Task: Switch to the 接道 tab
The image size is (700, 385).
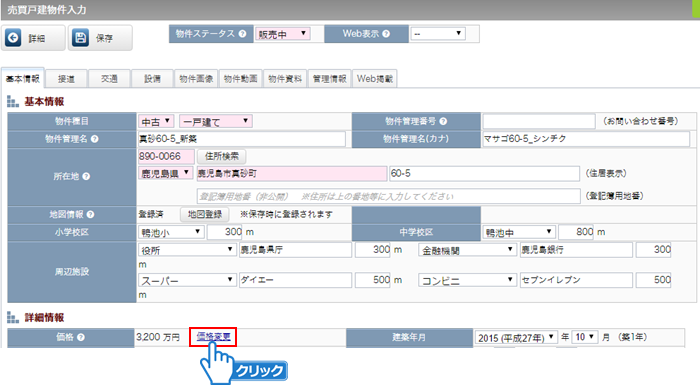Action: pos(66,79)
